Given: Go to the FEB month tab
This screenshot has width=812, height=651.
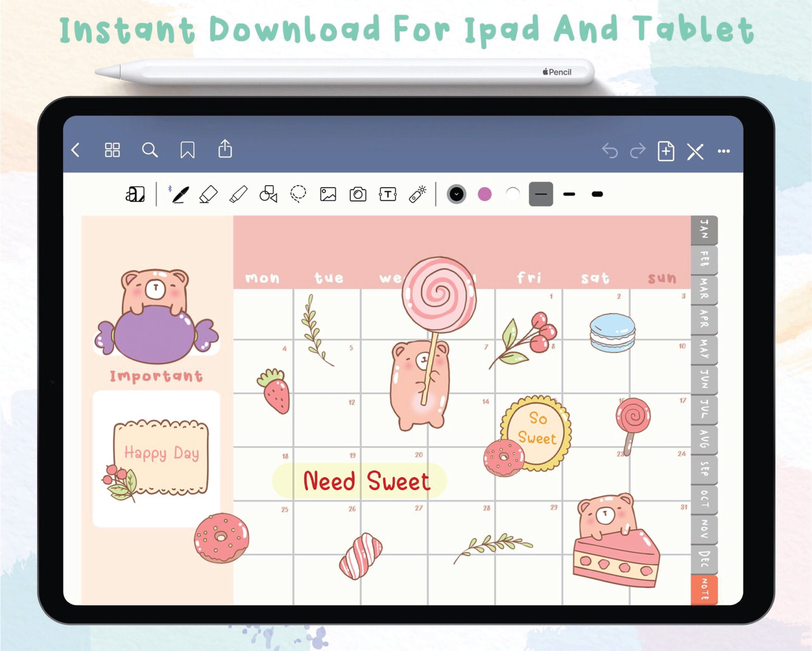Looking at the screenshot, I should tap(704, 260).
